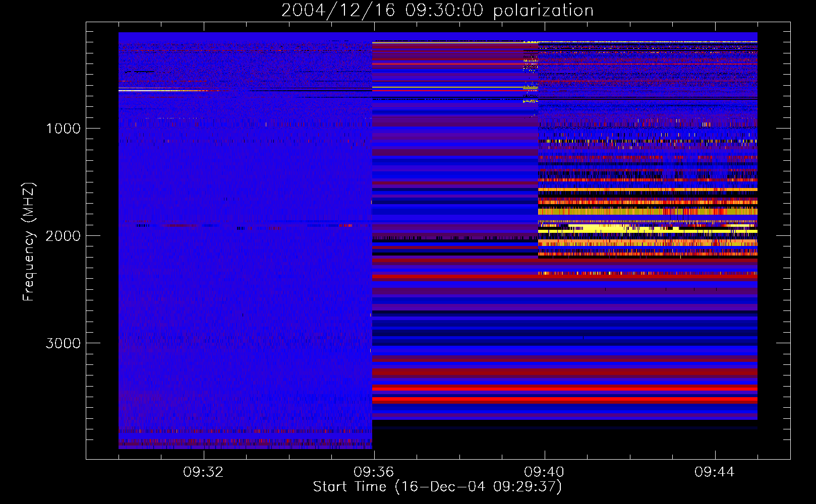
Task: Click the 'Frequency (MHZ)' axis label
Action: tap(29, 242)
